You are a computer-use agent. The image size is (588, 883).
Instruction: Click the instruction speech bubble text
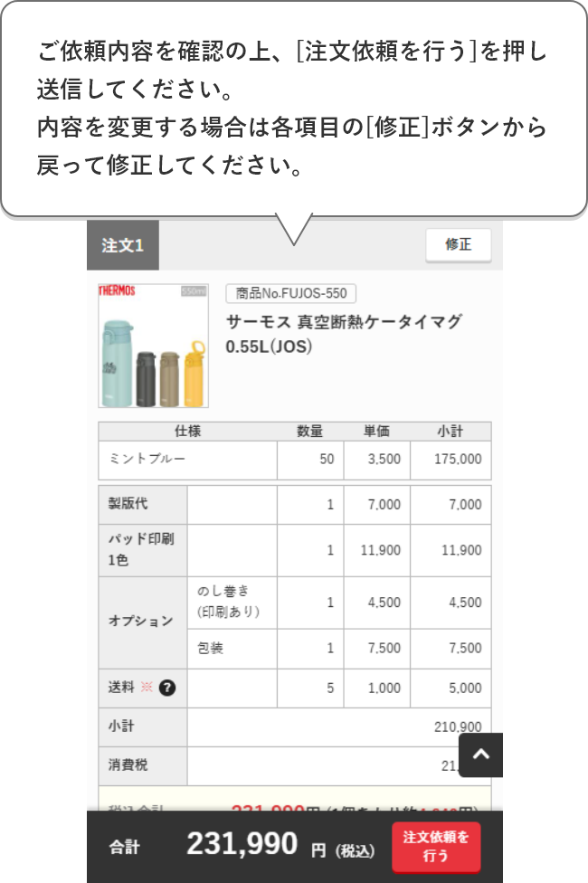pos(289,109)
